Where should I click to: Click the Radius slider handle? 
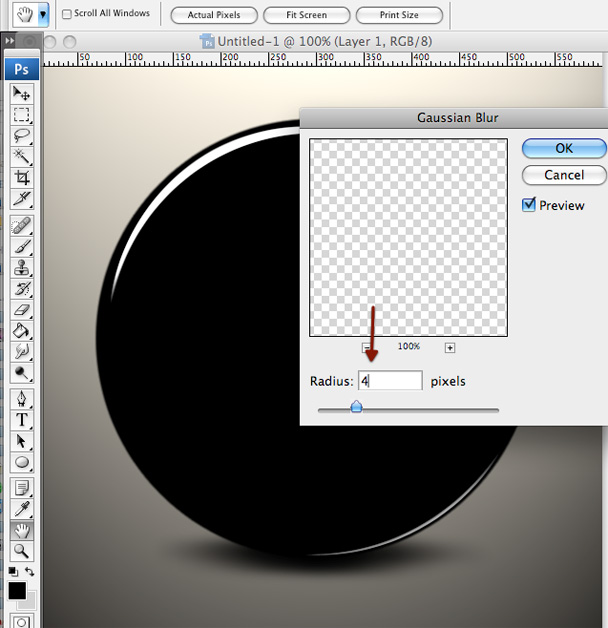(356, 407)
